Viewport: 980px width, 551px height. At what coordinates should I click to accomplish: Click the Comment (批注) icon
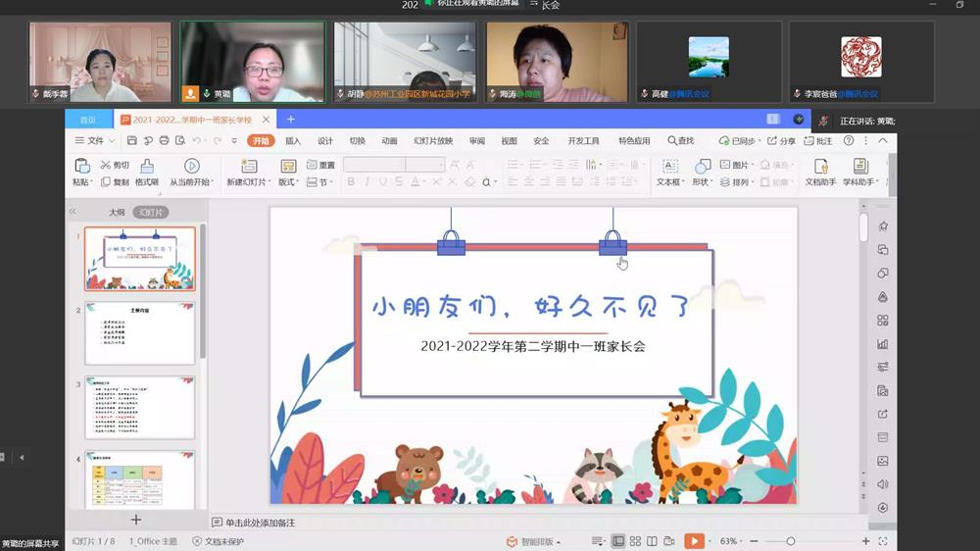818,141
